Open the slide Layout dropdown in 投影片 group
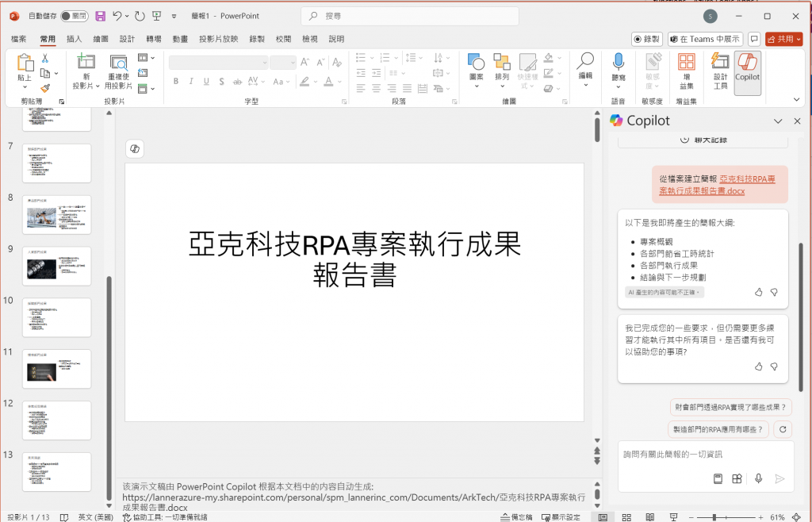 tap(146, 58)
